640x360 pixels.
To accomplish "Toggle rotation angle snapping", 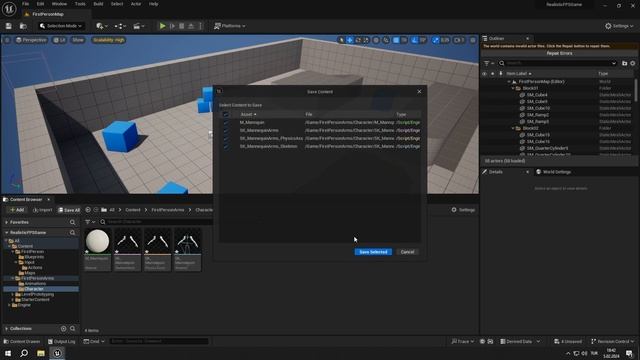I will 414,40.
